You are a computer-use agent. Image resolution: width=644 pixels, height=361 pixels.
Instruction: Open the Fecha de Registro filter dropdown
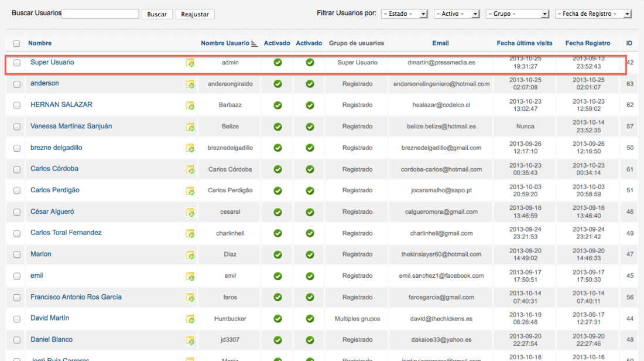[x=594, y=14]
